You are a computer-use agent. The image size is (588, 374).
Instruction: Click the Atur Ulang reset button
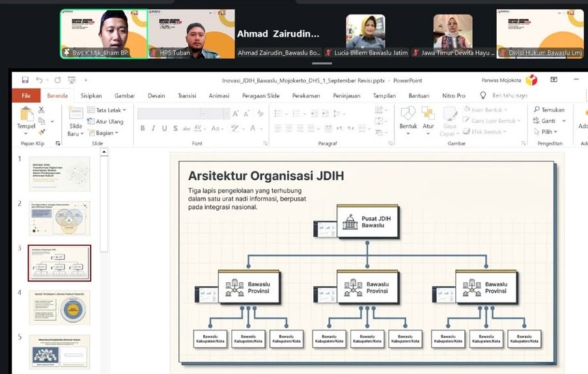[x=105, y=122]
